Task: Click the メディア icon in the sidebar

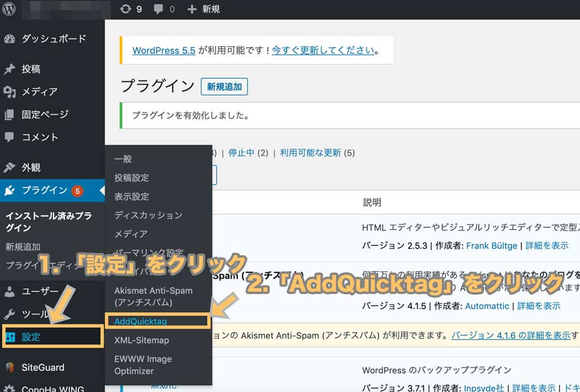Action: (x=10, y=91)
